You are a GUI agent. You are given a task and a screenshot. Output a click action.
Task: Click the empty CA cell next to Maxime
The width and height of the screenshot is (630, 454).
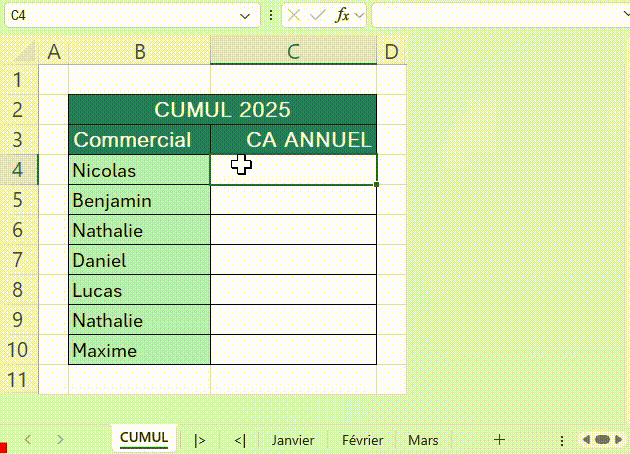293,350
